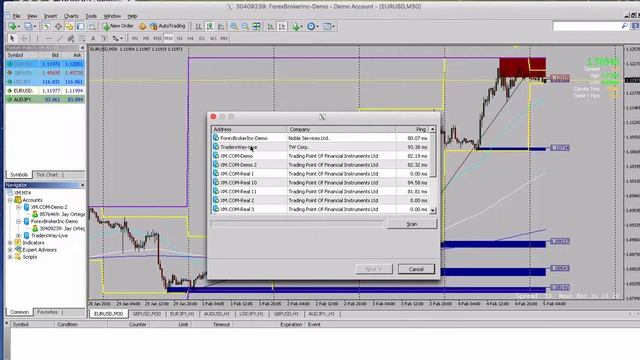This screenshot has height=360, width=640.
Task: Switch timeframe to H1
Action: (x=179, y=38)
